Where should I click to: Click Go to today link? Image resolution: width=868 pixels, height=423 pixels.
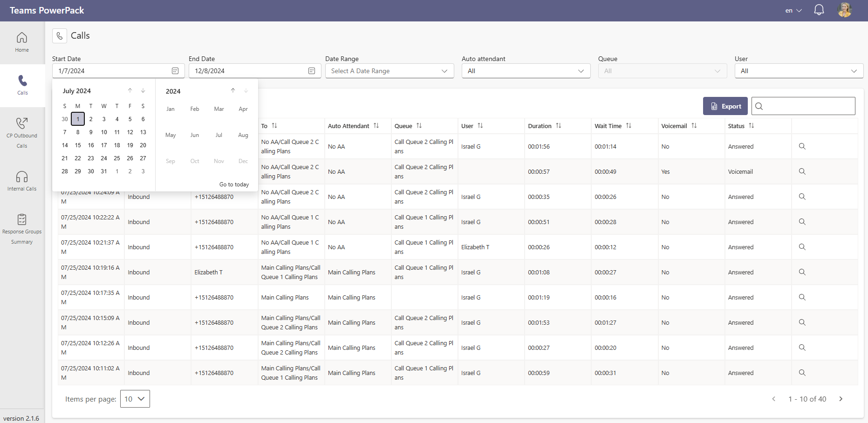[x=234, y=184]
